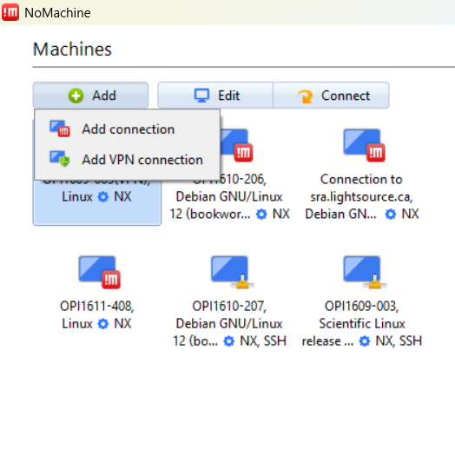Choose Add VPN connection from menu
This screenshot has height=476, width=455.
pos(127,160)
